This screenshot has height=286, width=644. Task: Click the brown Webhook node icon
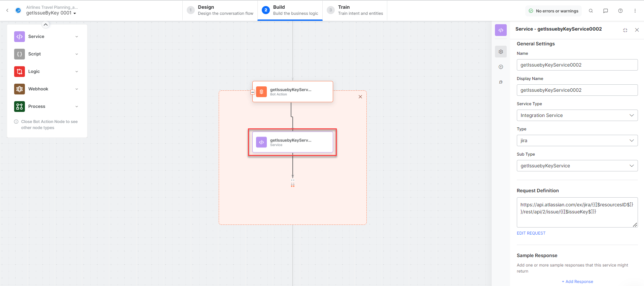pos(20,89)
